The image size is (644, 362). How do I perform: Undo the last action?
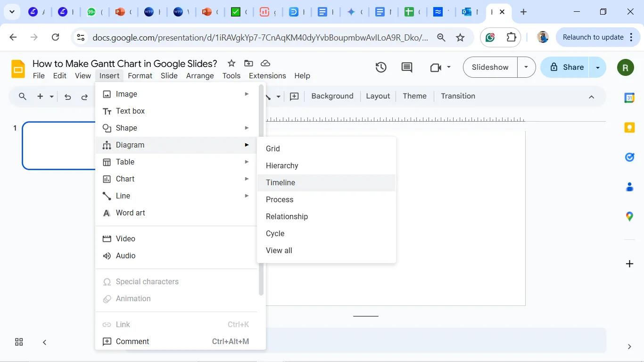tap(68, 97)
